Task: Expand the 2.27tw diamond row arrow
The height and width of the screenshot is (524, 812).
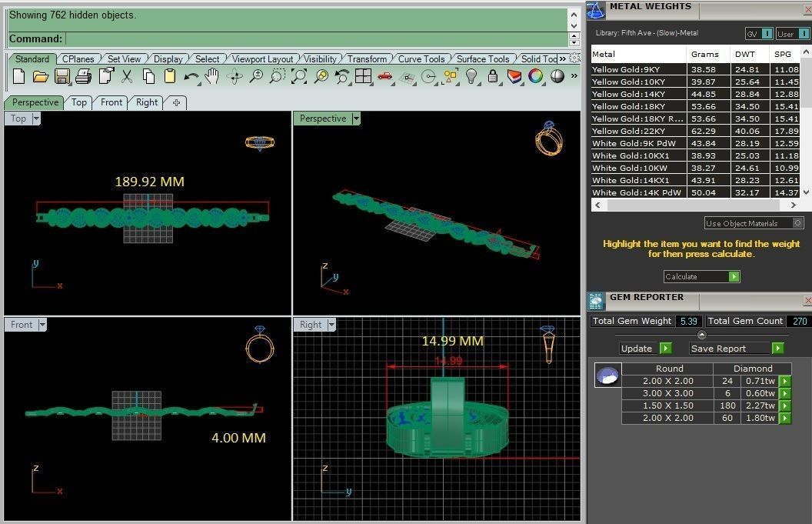Action: pyautogui.click(x=785, y=406)
